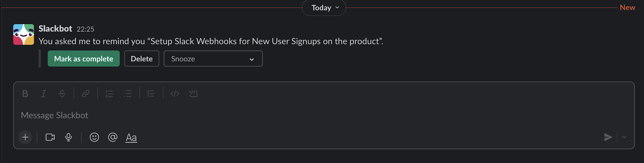Toggle bold formatting in message composer
The image size is (644, 163).
click(x=25, y=94)
